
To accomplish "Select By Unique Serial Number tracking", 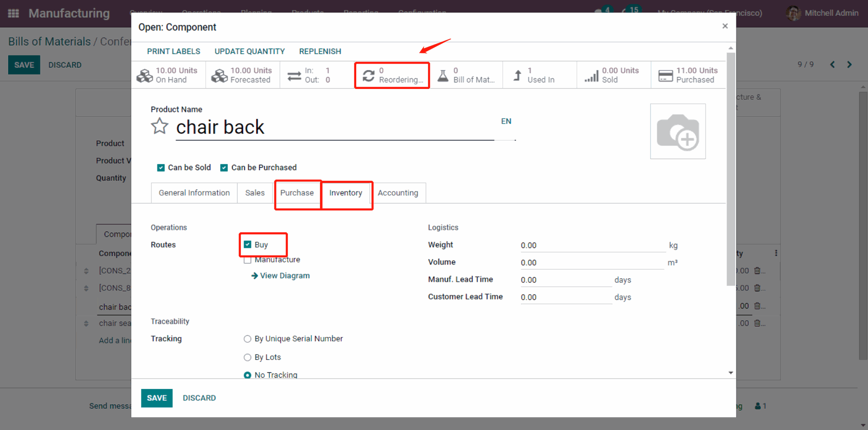I will click(247, 339).
